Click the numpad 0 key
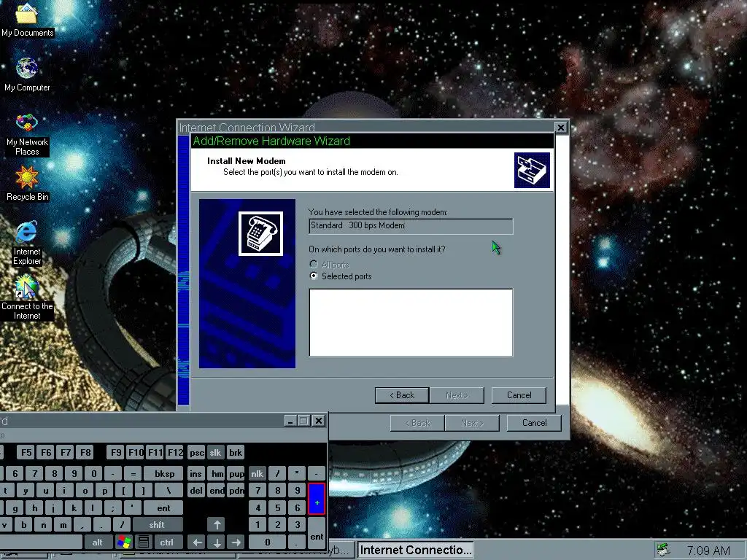The width and height of the screenshot is (747, 560). 267,542
